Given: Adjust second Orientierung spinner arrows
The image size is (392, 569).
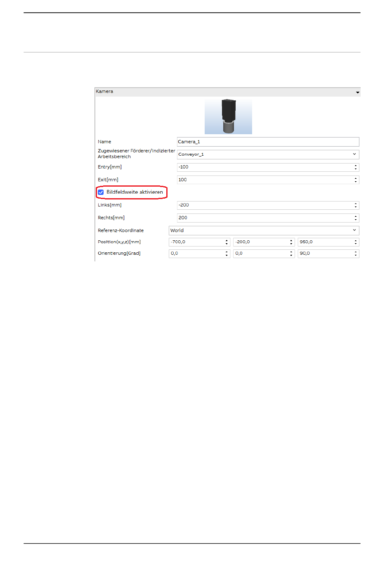Looking at the screenshot, I should [x=291, y=254].
